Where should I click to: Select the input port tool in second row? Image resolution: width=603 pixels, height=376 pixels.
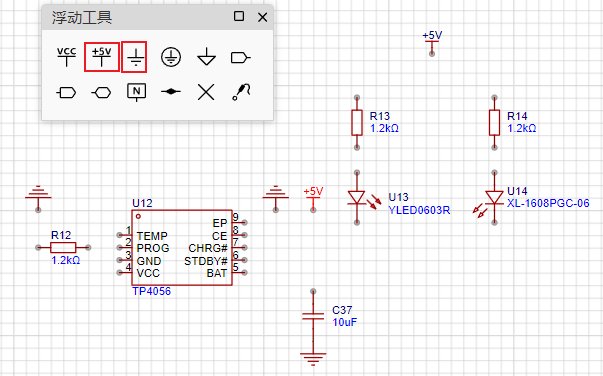[67, 93]
